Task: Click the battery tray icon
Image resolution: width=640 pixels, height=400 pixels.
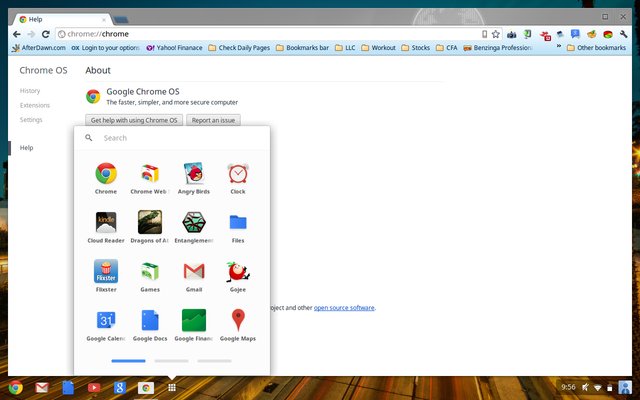Action: 609,388
